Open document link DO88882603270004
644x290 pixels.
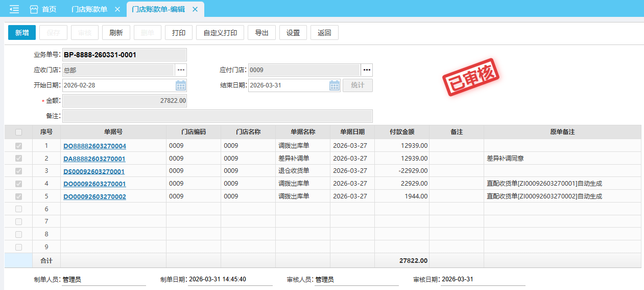pyautogui.click(x=94, y=146)
